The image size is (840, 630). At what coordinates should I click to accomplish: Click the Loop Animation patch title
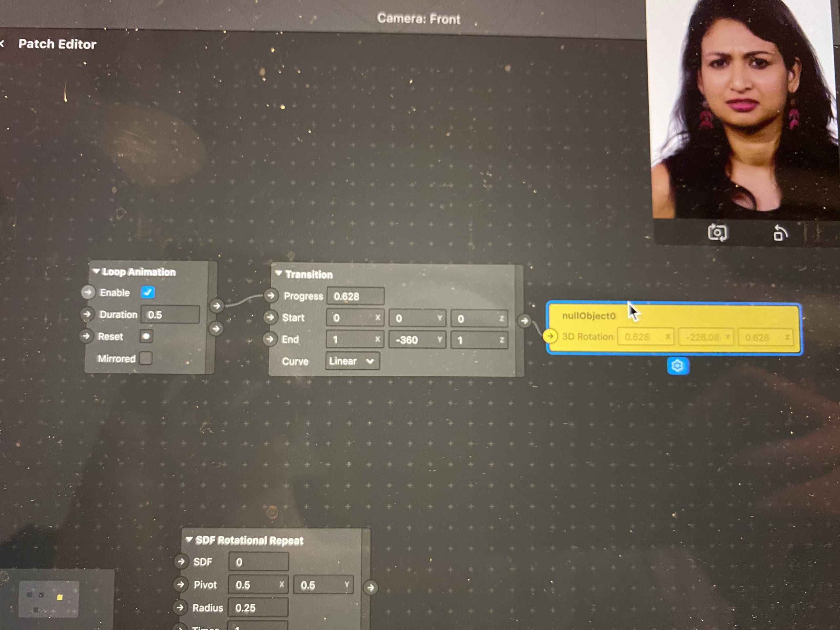tap(139, 272)
